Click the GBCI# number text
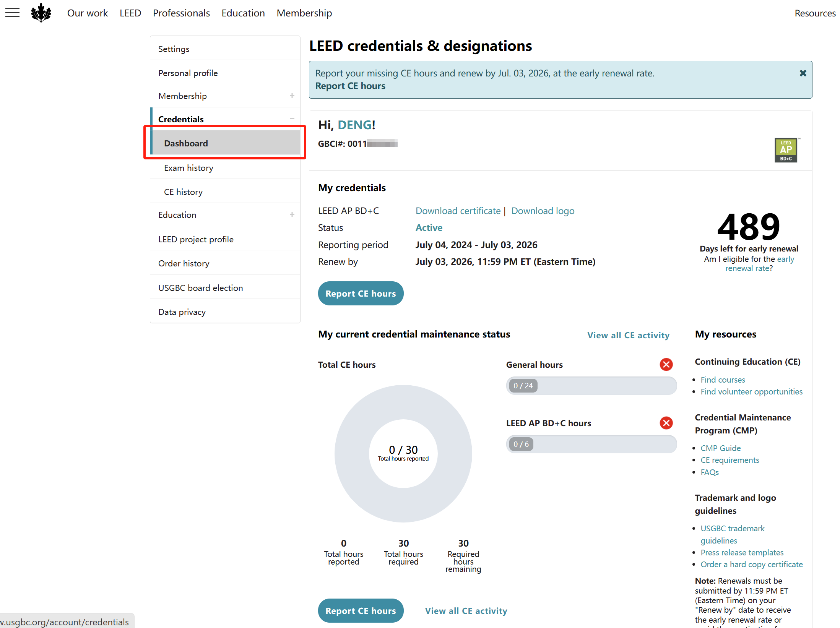Screen dimensions: 840x628 (x=358, y=144)
